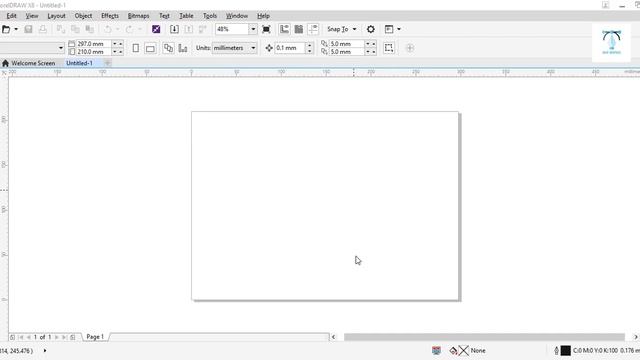Click the new document plus tab
This screenshot has height=360, width=640.
click(x=107, y=63)
